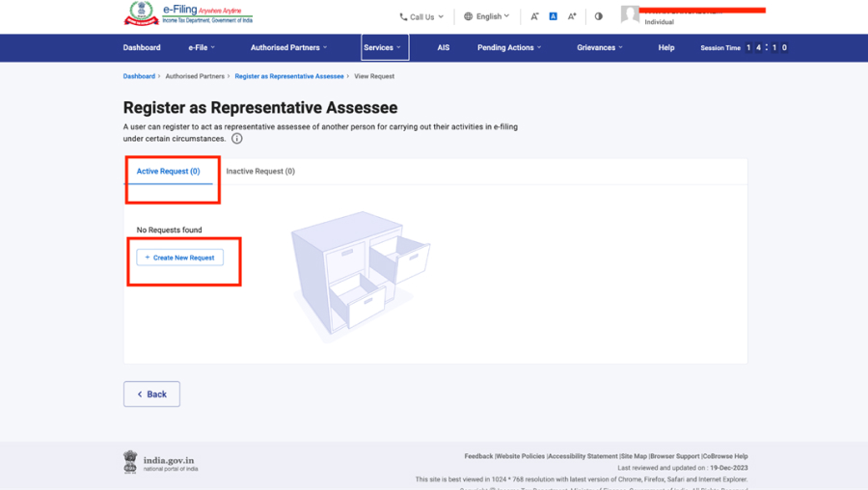Click the No Requests found text
Viewport: 868px width, 490px height.
point(170,230)
